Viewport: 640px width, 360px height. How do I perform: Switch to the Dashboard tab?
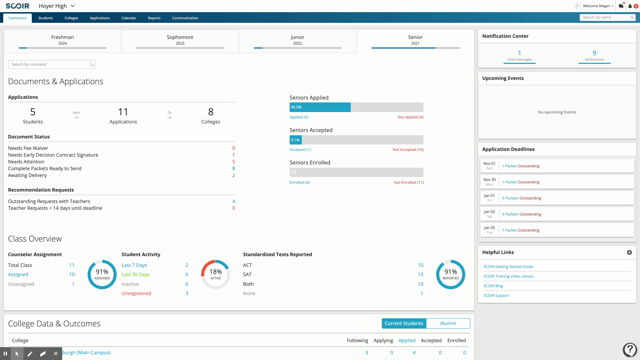point(18,18)
